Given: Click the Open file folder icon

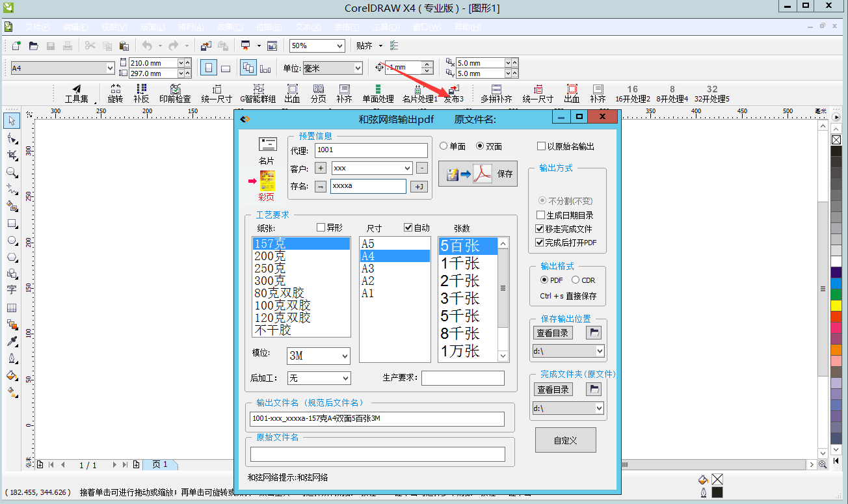Looking at the screenshot, I should point(33,46).
